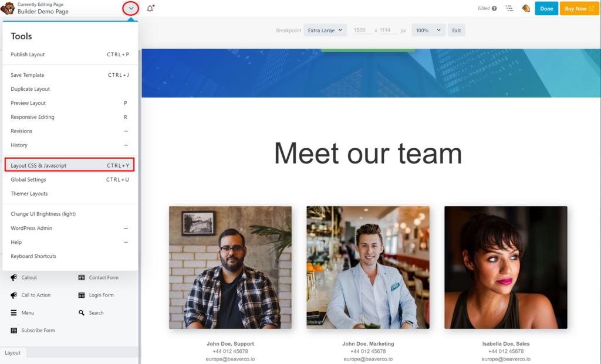Open the Help submenu
601x364 pixels.
point(70,242)
